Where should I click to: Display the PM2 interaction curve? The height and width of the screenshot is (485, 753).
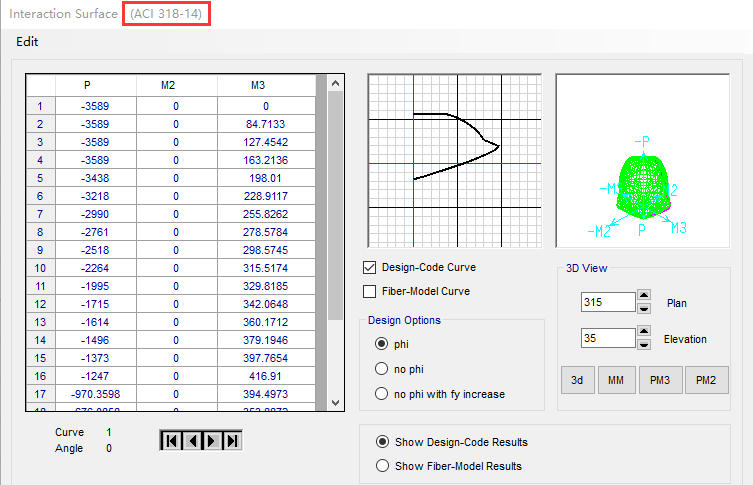coord(707,380)
